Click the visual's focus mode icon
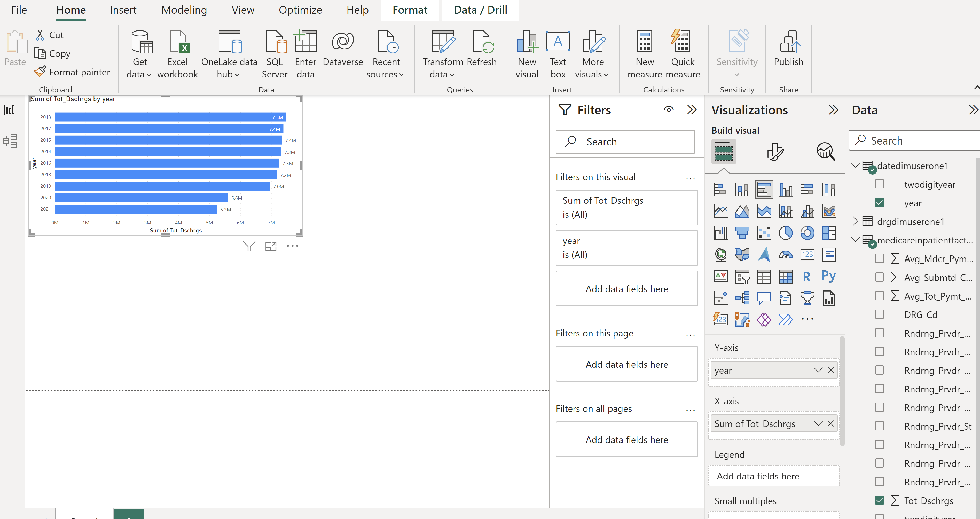 pyautogui.click(x=270, y=247)
